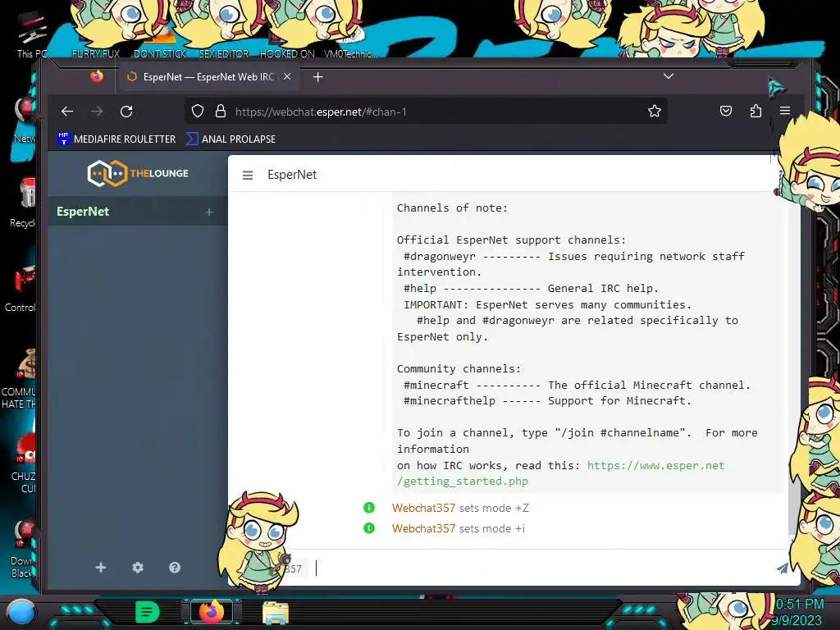Screen dimensions: 840x630
Task: Open the Firefox extensions puzzle menu
Action: pyautogui.click(x=756, y=111)
